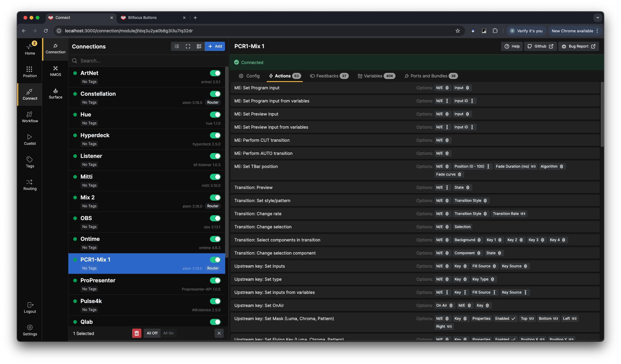621x364 pixels.
Task: Open the Home sidebar item
Action: coord(30,49)
